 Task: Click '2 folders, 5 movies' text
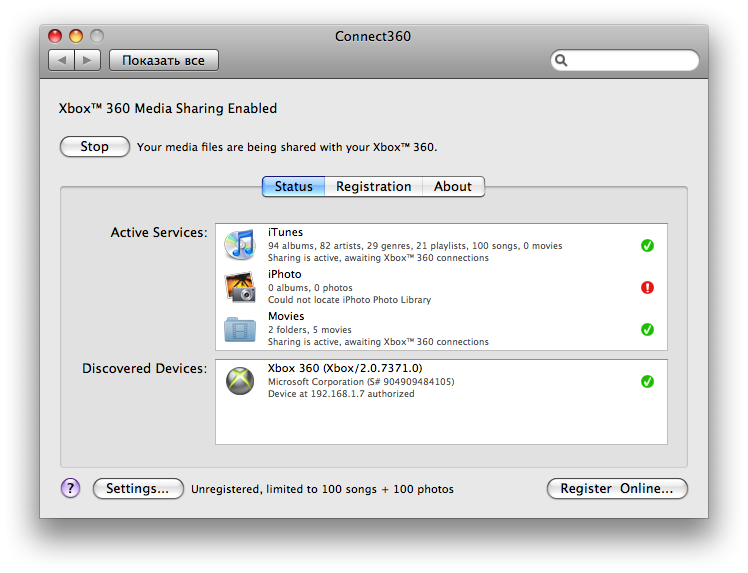point(310,330)
